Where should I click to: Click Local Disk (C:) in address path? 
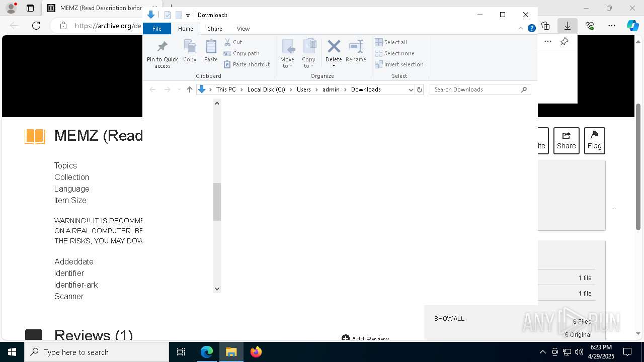coord(266,89)
